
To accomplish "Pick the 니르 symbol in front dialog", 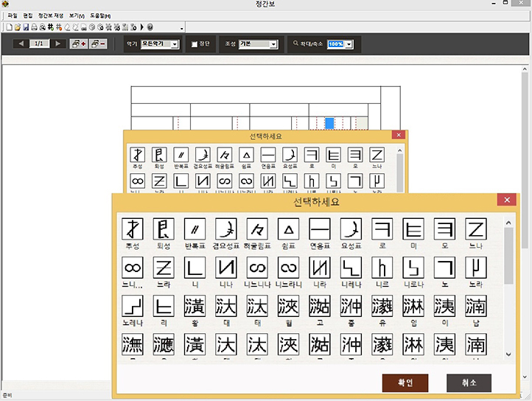I will [x=382, y=268].
